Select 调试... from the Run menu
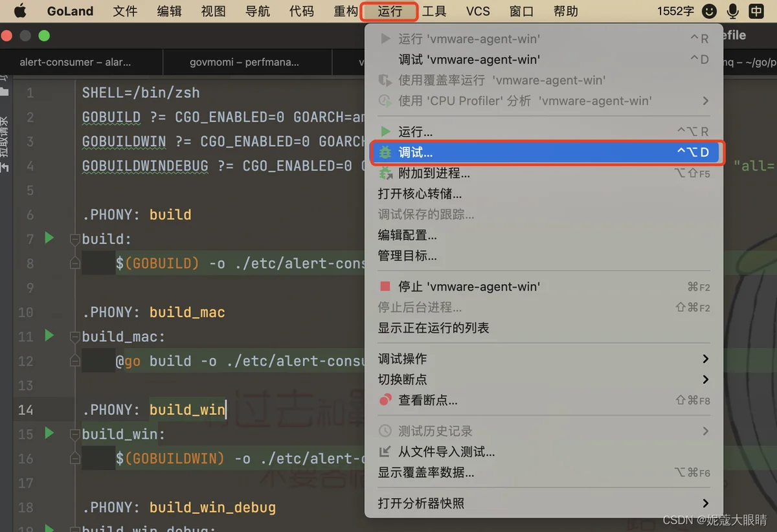This screenshot has height=532, width=777. tap(416, 153)
